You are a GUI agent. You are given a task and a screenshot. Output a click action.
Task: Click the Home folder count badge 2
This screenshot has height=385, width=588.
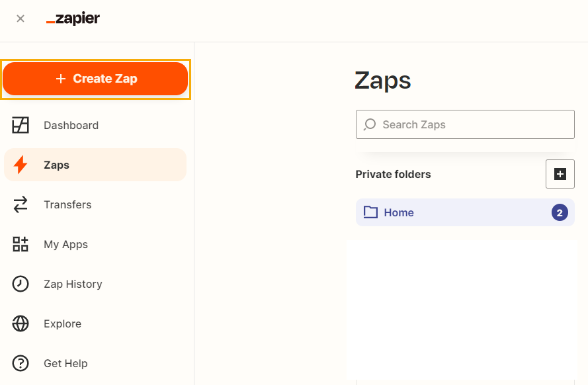coord(560,212)
